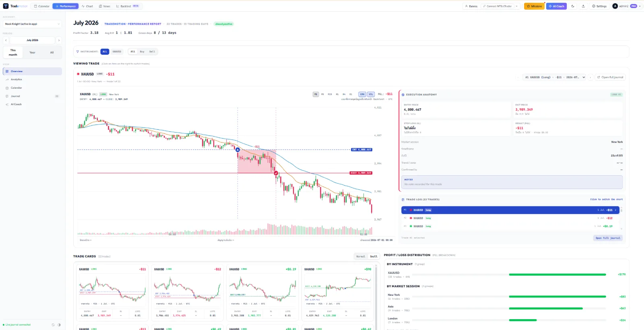644x330 pixels.
Task: Filter trades by Sell direction
Action: coord(152,52)
